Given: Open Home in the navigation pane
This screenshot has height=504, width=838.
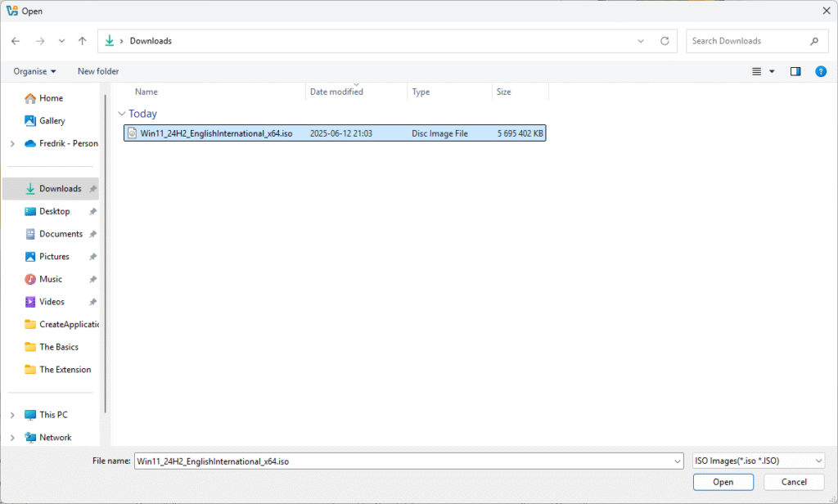Looking at the screenshot, I should [x=51, y=98].
